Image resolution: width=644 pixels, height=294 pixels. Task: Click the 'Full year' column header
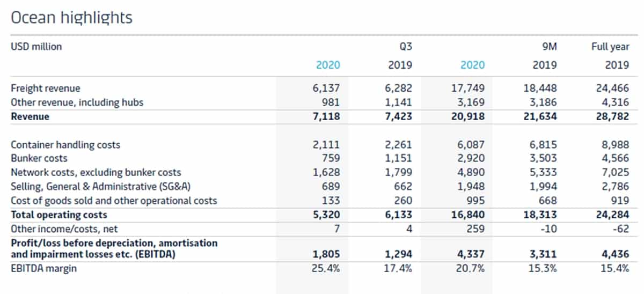coord(610,47)
